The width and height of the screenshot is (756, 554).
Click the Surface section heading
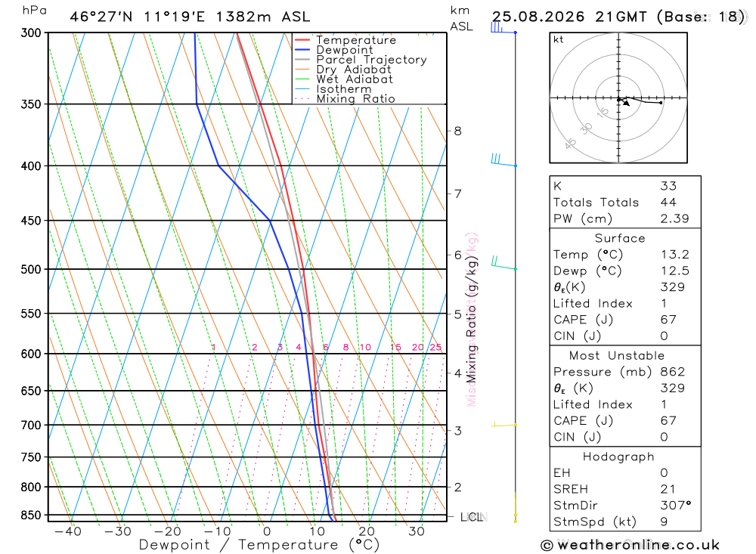tap(620, 238)
